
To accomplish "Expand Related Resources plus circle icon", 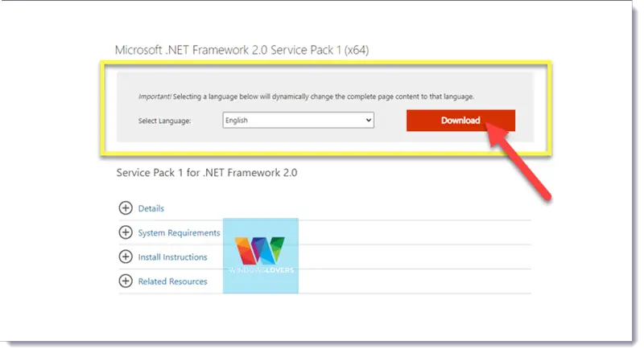I will pos(126,281).
